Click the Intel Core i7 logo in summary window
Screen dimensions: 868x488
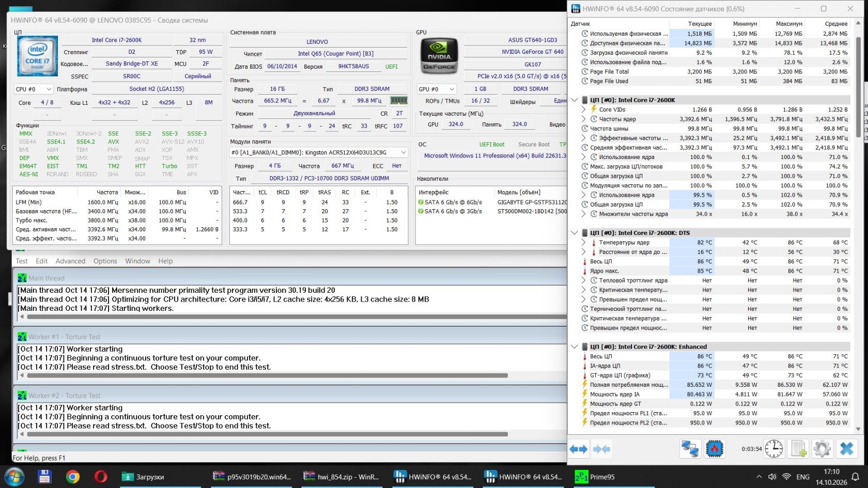click(37, 57)
